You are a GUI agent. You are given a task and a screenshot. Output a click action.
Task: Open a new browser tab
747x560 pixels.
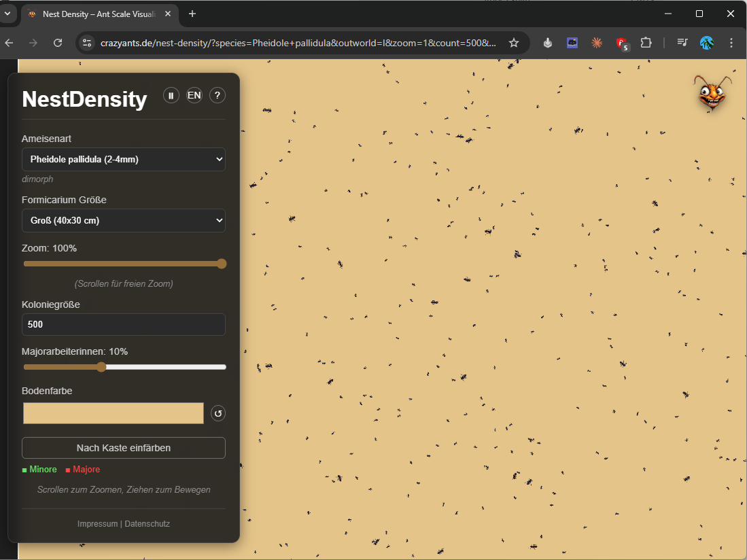192,14
